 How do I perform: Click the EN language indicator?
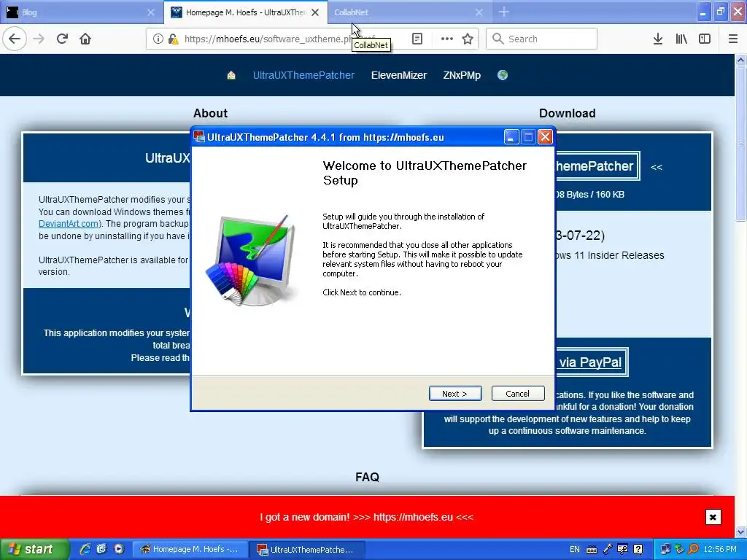pos(575,550)
